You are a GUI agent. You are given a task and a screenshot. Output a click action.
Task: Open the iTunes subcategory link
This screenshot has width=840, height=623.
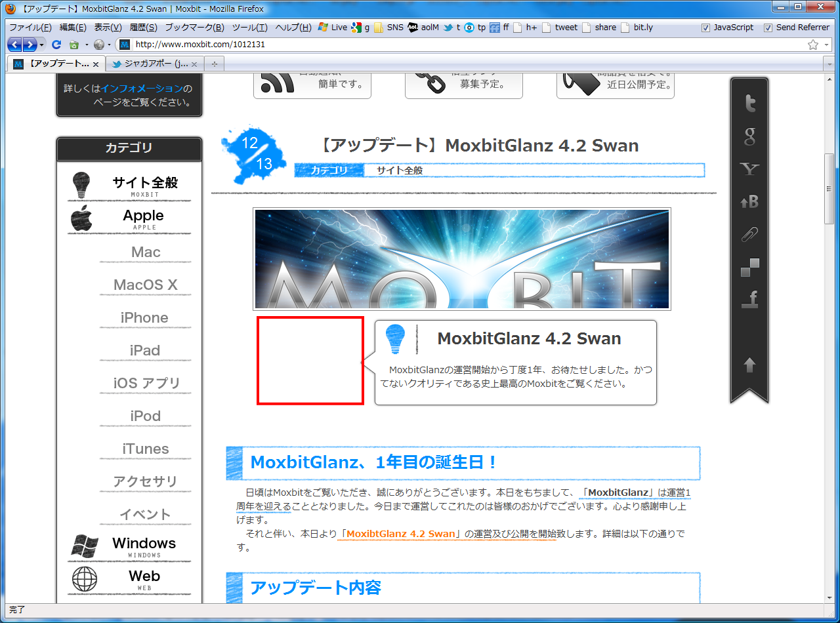tap(146, 449)
